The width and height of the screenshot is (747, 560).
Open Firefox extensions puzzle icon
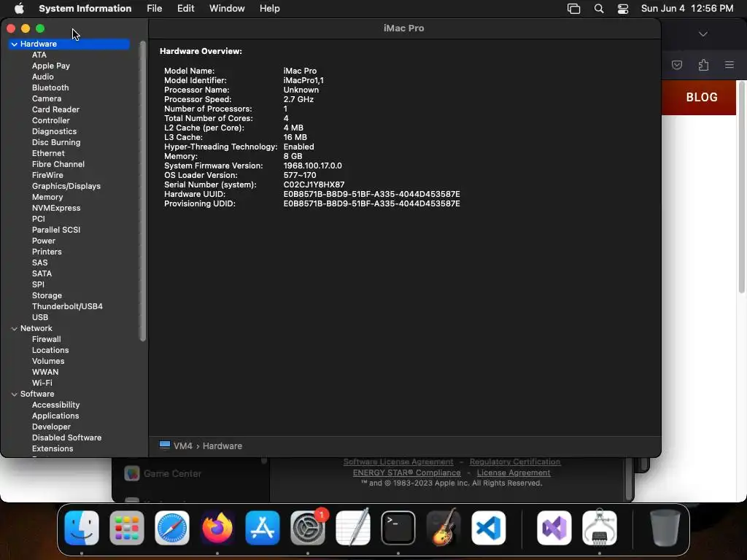[703, 65]
